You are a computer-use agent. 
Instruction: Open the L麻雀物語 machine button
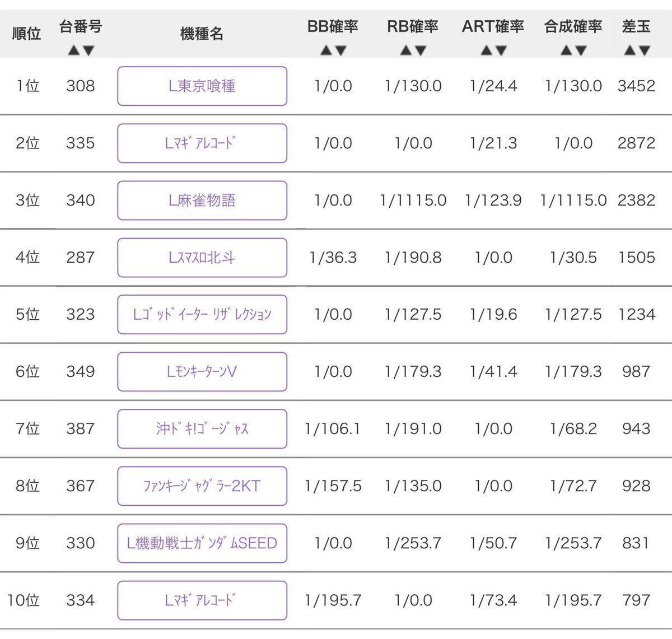point(202,200)
